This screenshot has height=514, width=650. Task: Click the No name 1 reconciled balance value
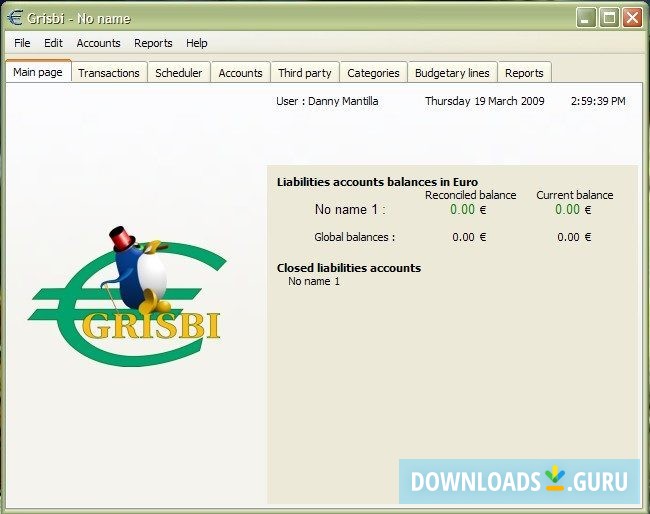[x=468, y=209]
